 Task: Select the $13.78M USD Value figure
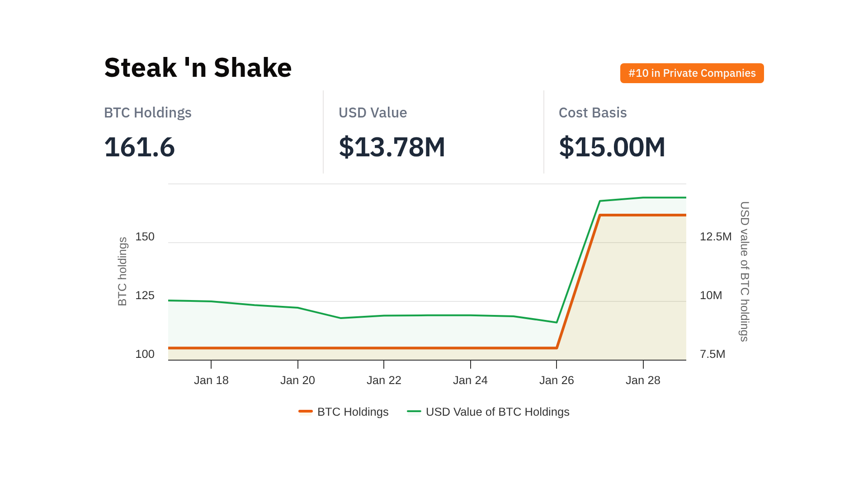click(392, 147)
